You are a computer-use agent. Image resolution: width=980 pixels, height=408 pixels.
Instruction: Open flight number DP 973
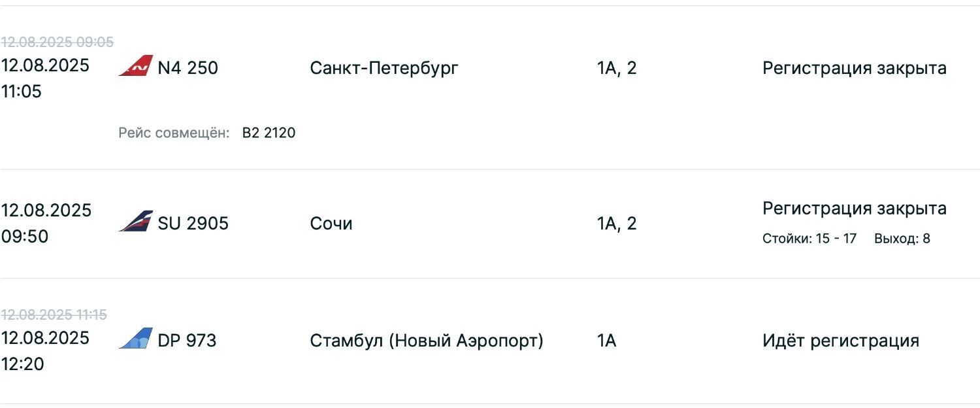click(187, 341)
